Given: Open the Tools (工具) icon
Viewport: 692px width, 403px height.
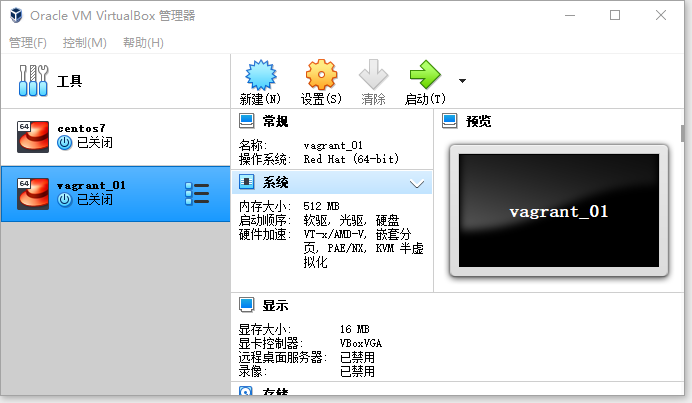Looking at the screenshot, I should coord(33,81).
